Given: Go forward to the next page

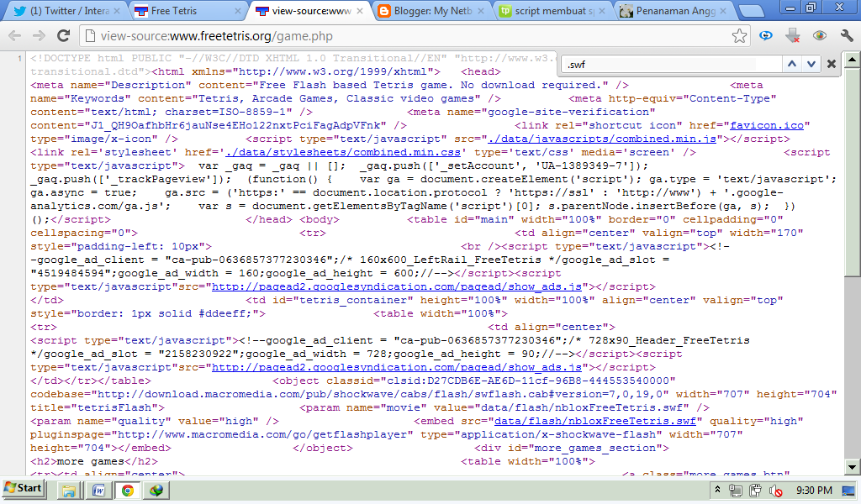Looking at the screenshot, I should 39,36.
